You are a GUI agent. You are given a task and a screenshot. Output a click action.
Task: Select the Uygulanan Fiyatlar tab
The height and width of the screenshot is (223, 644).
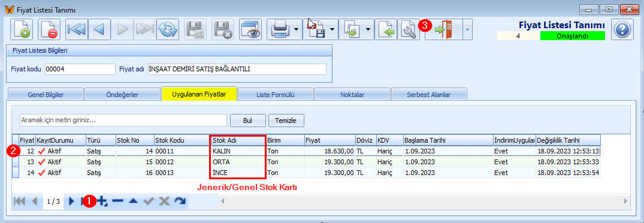coord(199,94)
